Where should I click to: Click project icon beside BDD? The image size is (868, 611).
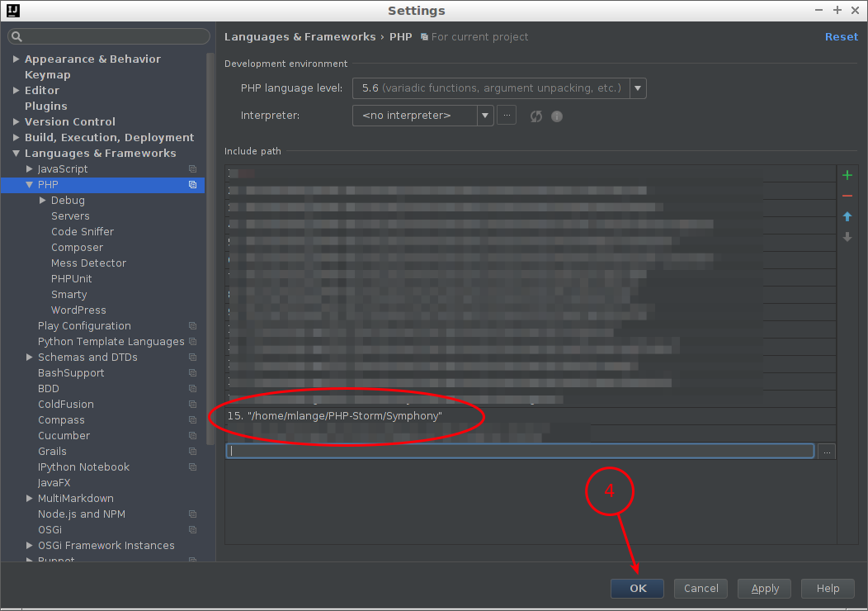pos(192,388)
